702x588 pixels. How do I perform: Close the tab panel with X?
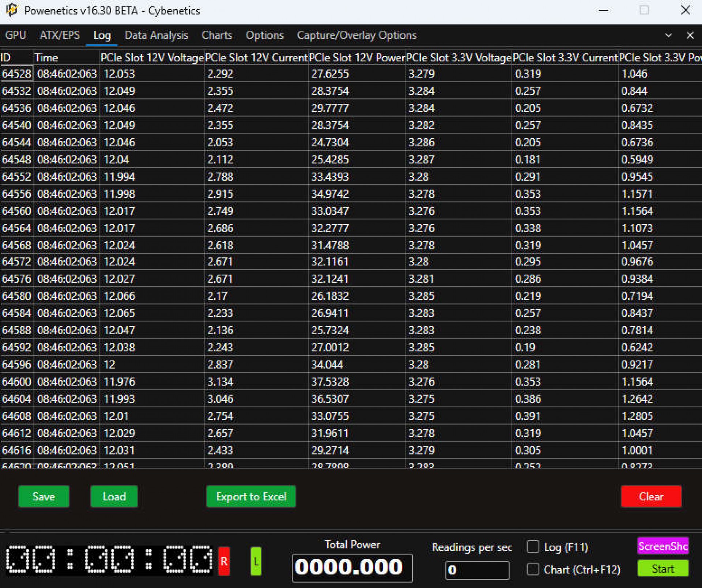click(690, 35)
